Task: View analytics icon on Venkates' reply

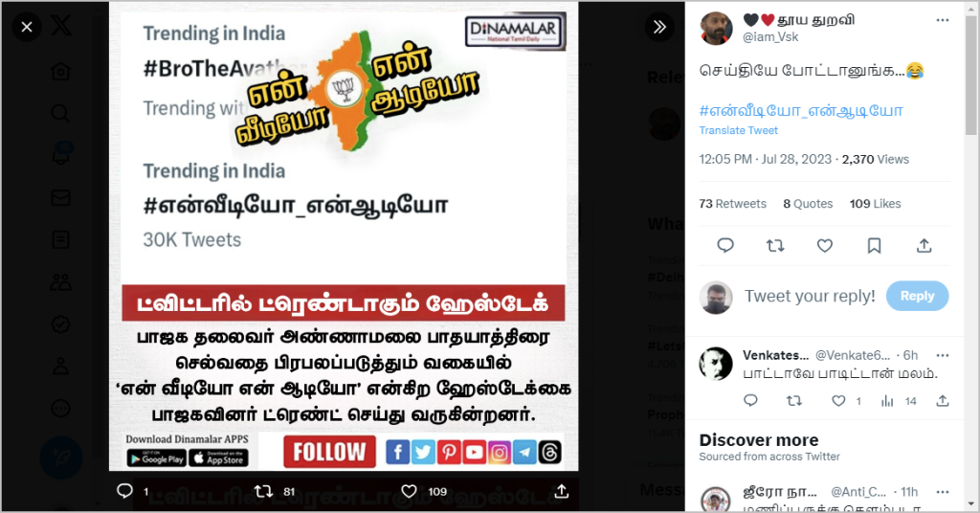Action: point(887,401)
